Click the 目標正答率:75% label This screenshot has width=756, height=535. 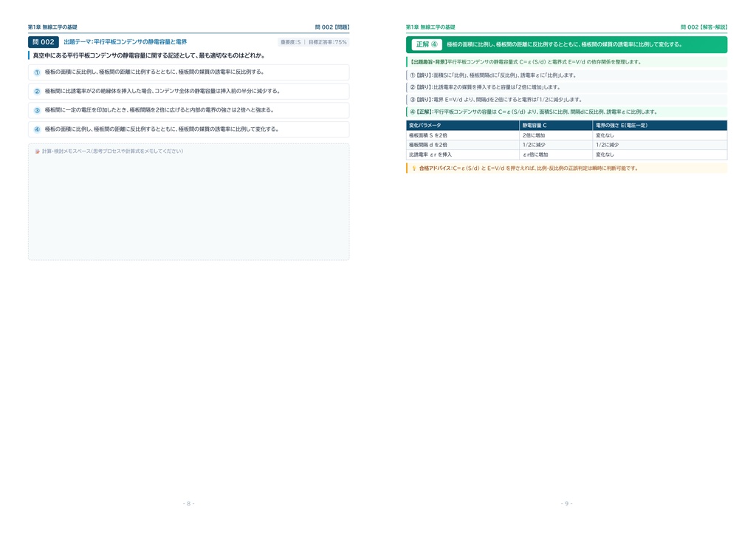coord(327,42)
